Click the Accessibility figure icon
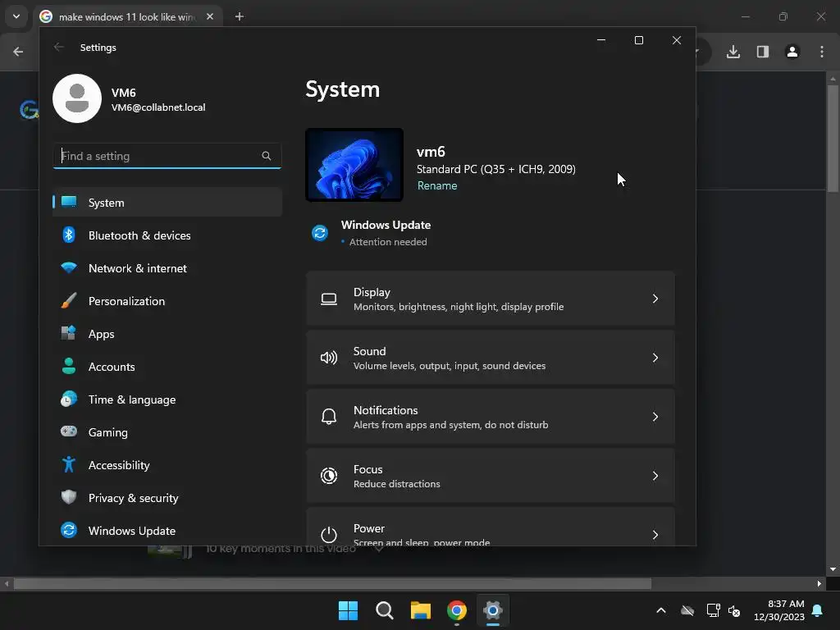Screen dimensions: 840x630 69,464
